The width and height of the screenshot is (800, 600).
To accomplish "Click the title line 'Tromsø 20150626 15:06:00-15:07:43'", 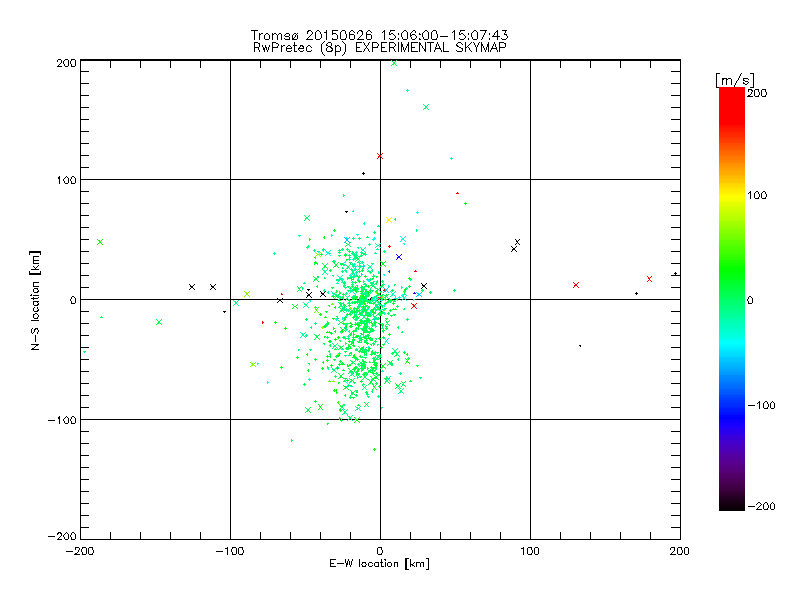I will (x=380, y=35).
